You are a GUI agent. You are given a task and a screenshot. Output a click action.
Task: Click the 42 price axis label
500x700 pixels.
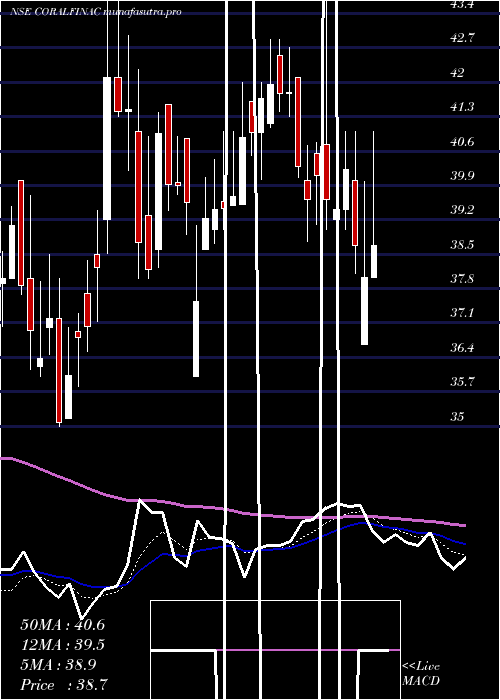click(x=458, y=72)
